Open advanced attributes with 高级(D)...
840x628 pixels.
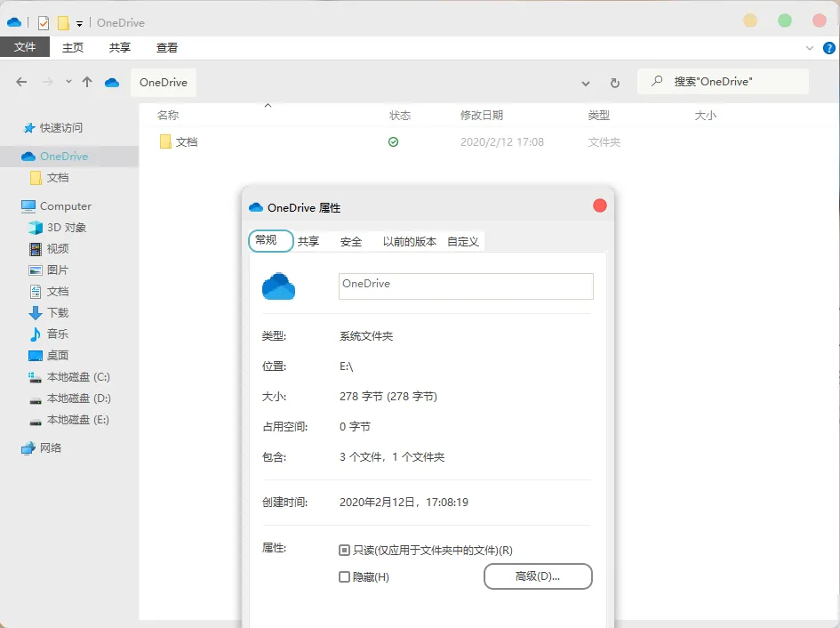click(x=538, y=576)
